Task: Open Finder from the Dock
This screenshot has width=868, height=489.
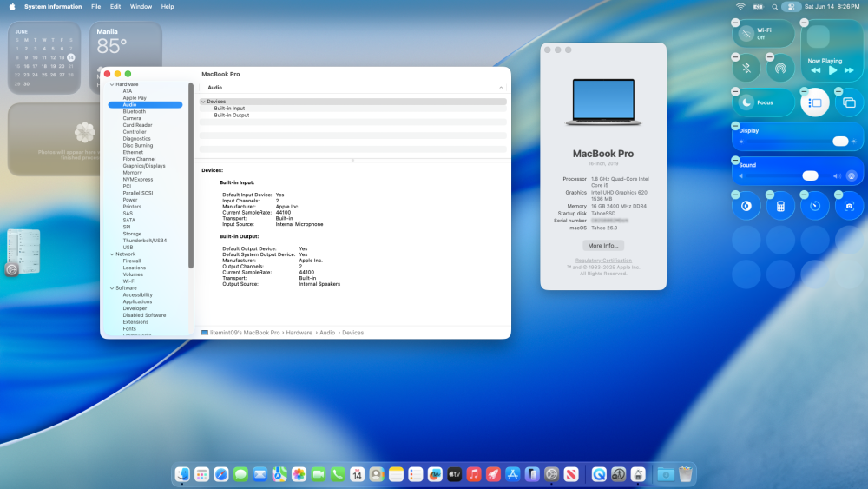Action: click(x=182, y=474)
